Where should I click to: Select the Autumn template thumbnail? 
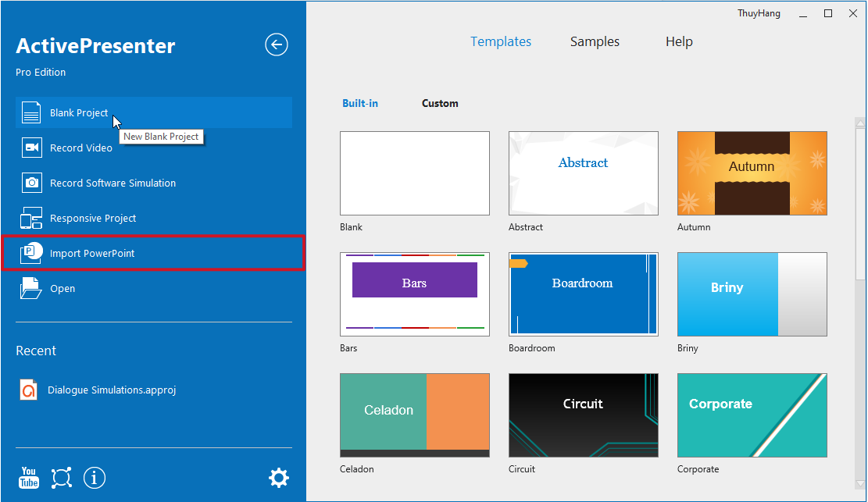(x=752, y=173)
